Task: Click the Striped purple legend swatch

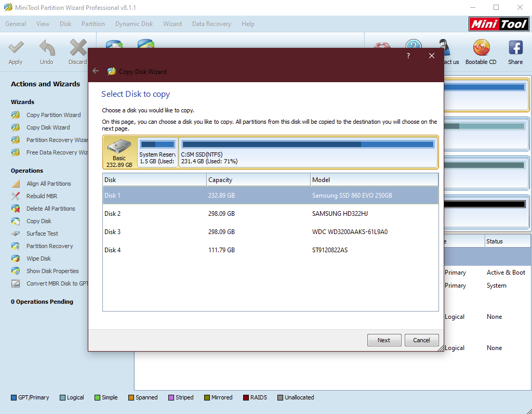Action: 171,398
